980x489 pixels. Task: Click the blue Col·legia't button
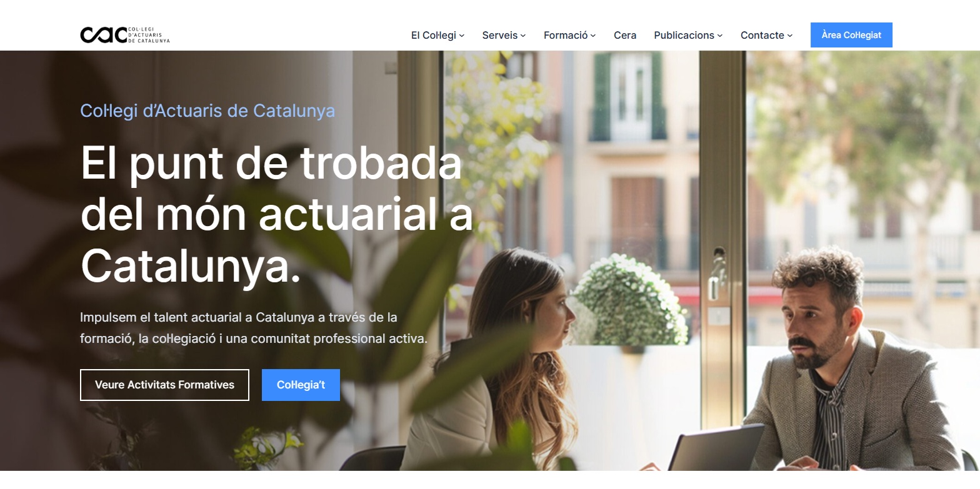pos(301,385)
